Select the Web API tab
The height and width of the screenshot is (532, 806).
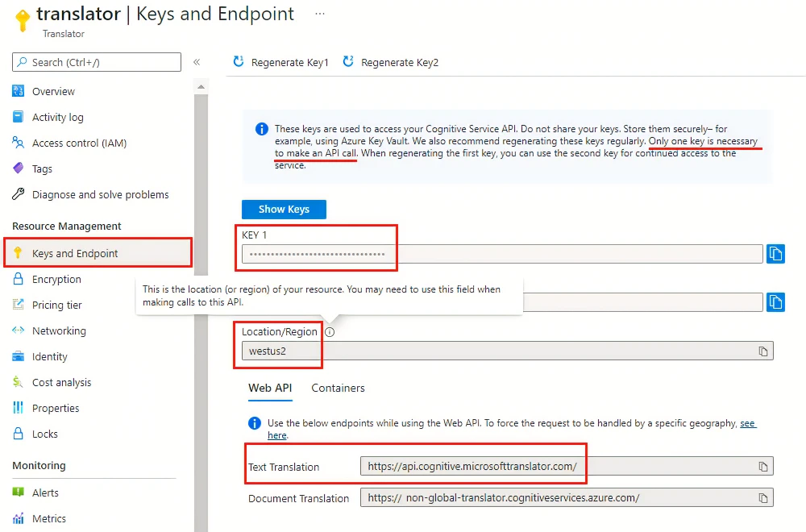270,388
